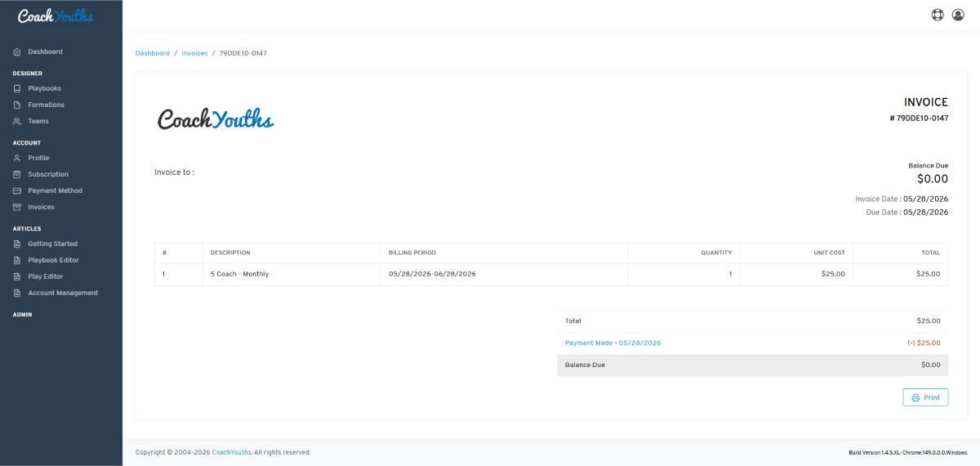Open the user account avatar icon
This screenshot has height=466, width=980.
[958, 15]
